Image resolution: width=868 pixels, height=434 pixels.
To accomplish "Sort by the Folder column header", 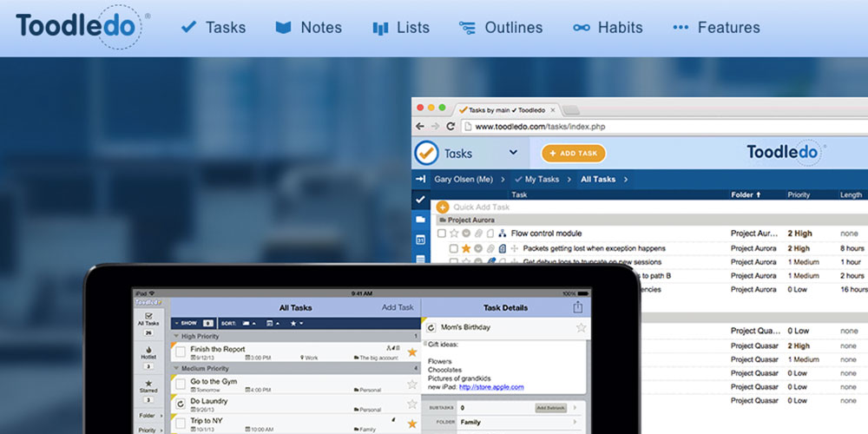I will click(x=746, y=194).
